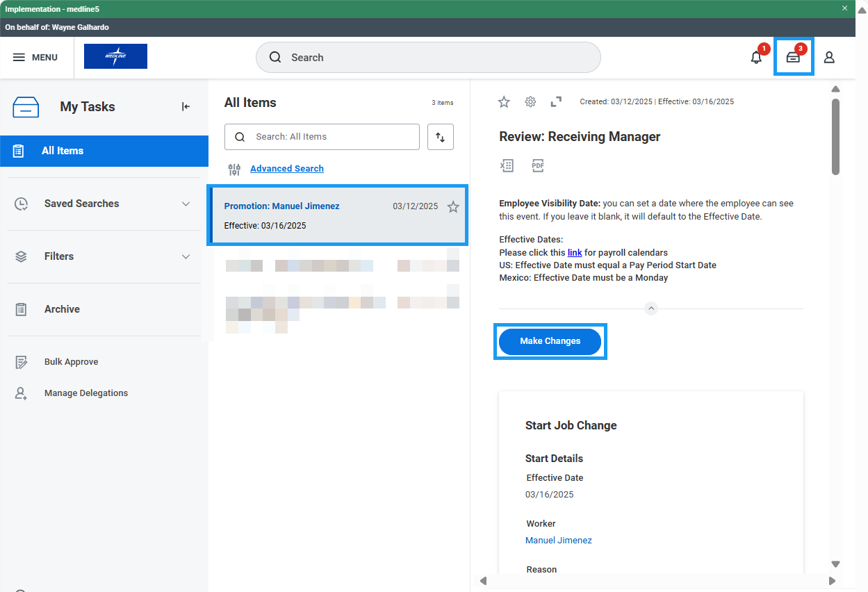Download the review as PDF
Image resolution: width=868 pixels, height=592 pixels.
(538, 165)
